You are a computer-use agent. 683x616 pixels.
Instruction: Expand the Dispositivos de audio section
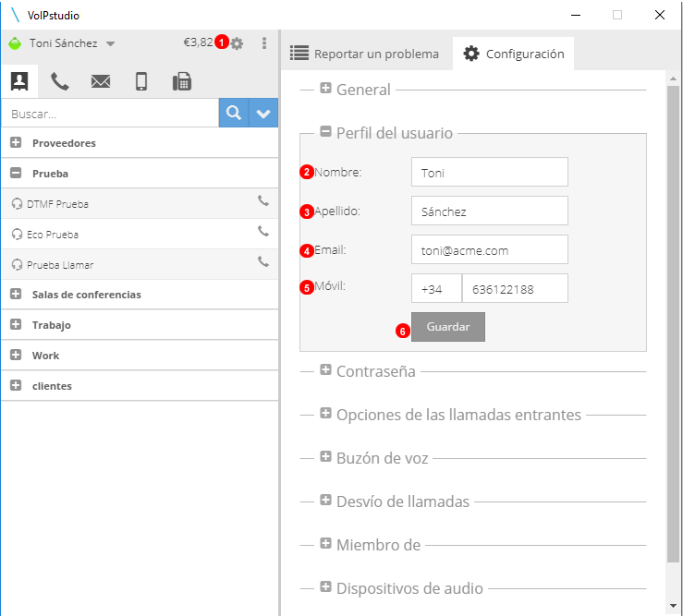pos(325,586)
